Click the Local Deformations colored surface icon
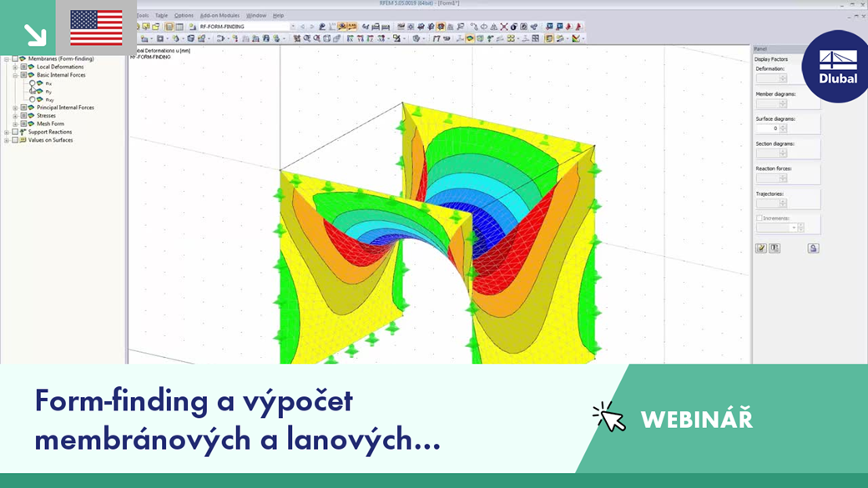868x488 pixels. (31, 67)
